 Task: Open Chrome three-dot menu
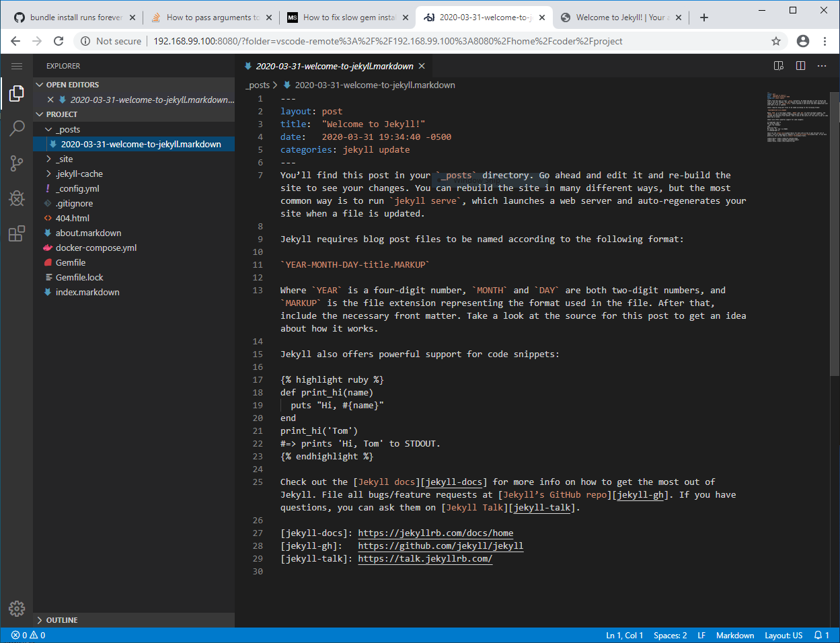tap(825, 41)
